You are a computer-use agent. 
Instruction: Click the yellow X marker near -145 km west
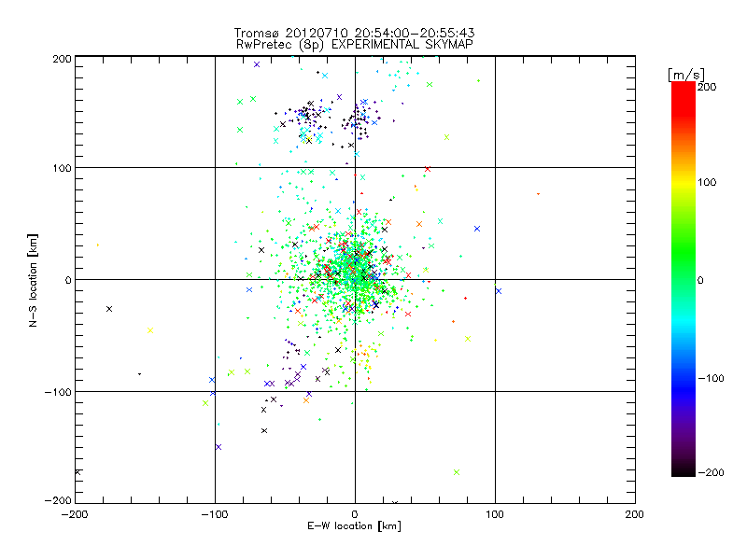150,330
